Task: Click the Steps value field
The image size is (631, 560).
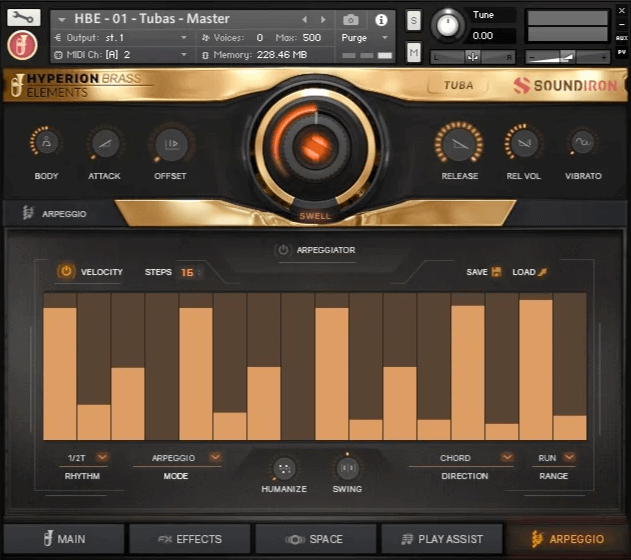Action: click(187, 272)
